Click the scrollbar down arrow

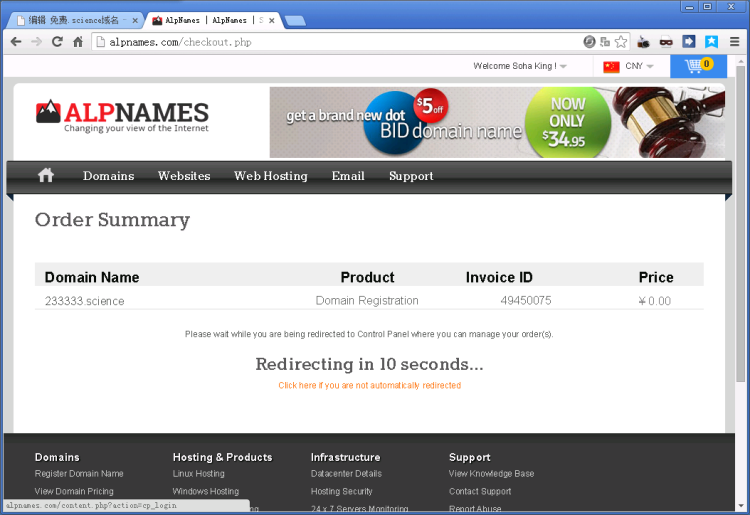tap(740, 506)
